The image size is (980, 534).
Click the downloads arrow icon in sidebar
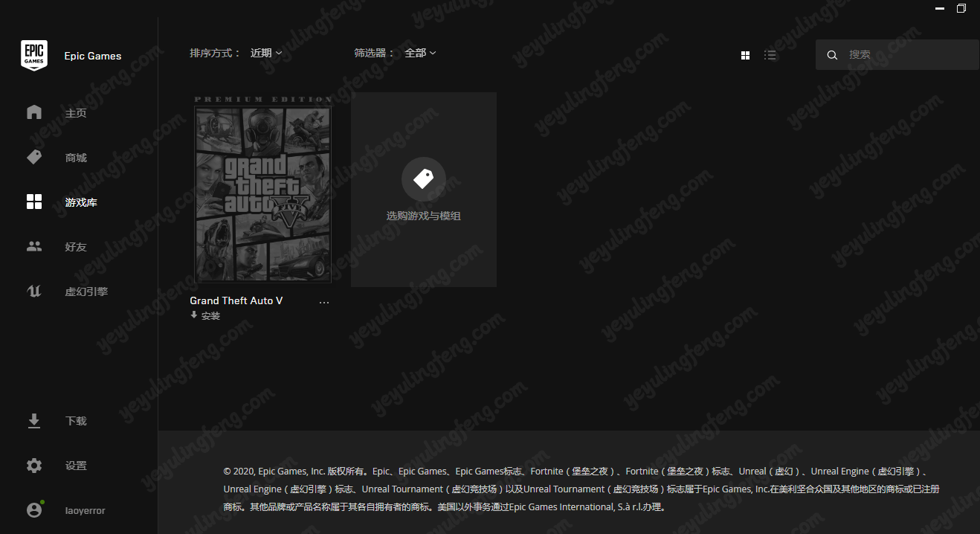point(34,421)
